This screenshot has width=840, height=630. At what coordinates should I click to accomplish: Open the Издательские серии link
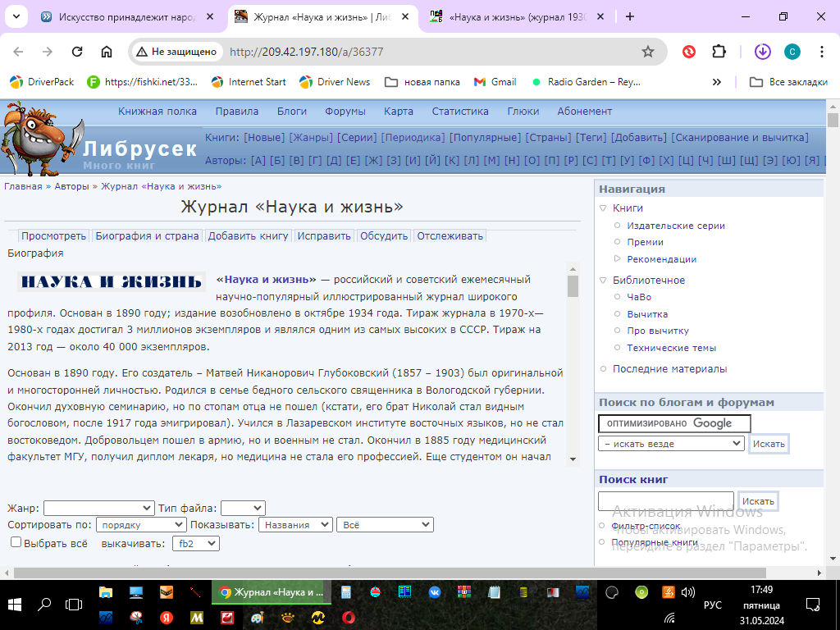pyautogui.click(x=676, y=226)
